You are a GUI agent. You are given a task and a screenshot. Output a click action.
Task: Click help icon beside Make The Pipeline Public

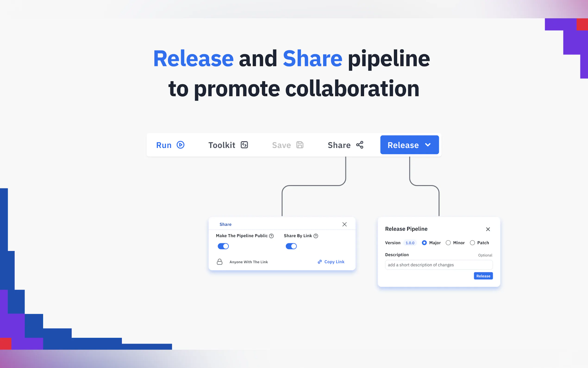point(271,236)
